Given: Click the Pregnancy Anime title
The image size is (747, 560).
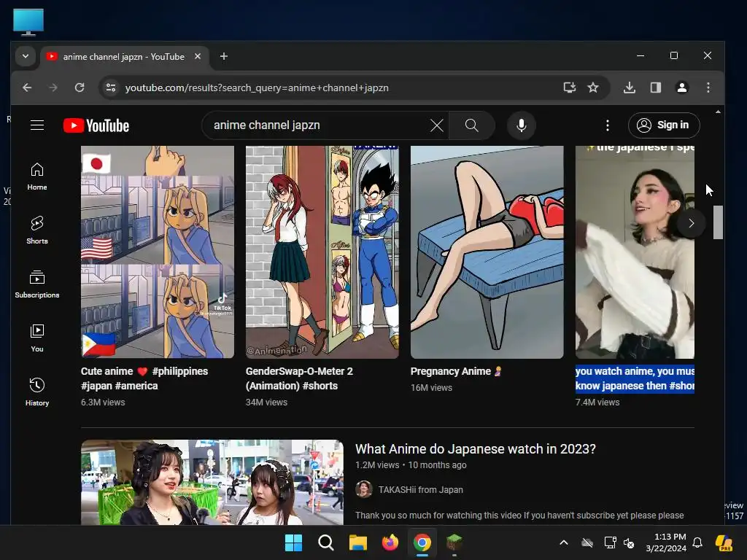Looking at the screenshot, I should coord(456,371).
